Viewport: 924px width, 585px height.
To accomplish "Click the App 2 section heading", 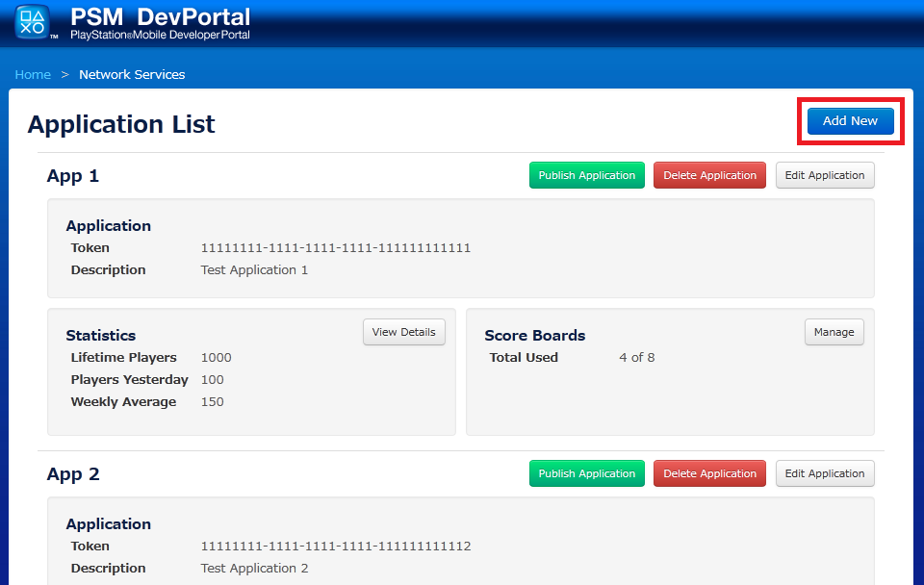I will pyautogui.click(x=73, y=474).
